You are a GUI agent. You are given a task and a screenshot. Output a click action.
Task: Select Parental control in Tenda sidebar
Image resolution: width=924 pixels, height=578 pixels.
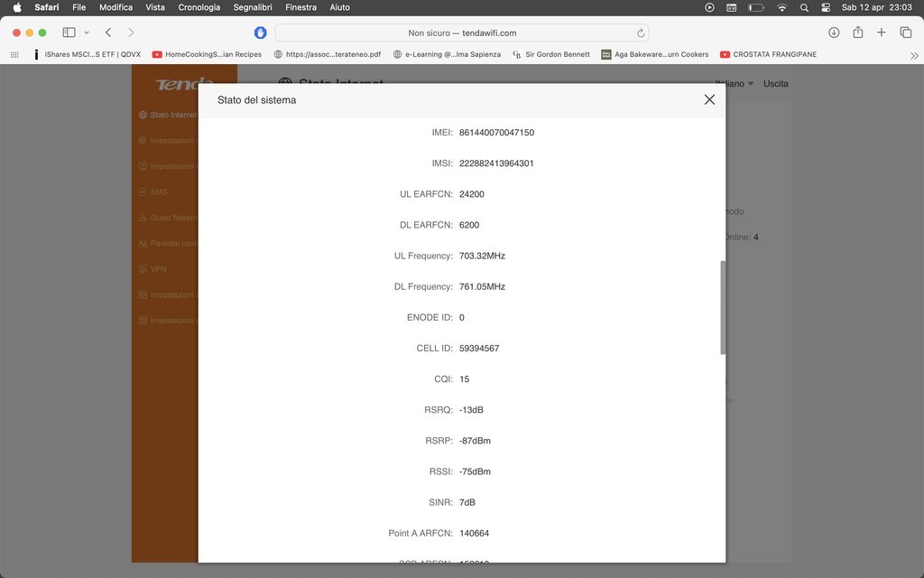pyautogui.click(x=168, y=244)
